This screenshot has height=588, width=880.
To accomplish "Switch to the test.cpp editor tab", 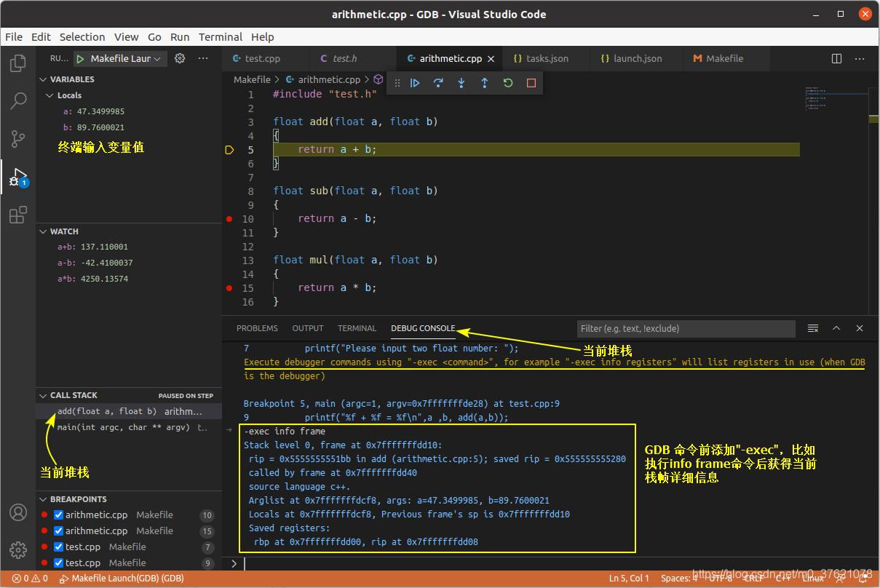I will pyautogui.click(x=266, y=58).
